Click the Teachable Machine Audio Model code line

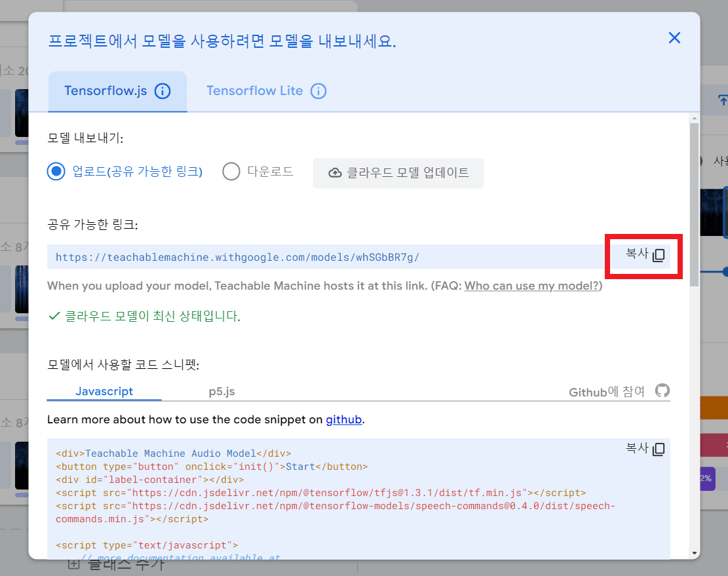point(173,453)
